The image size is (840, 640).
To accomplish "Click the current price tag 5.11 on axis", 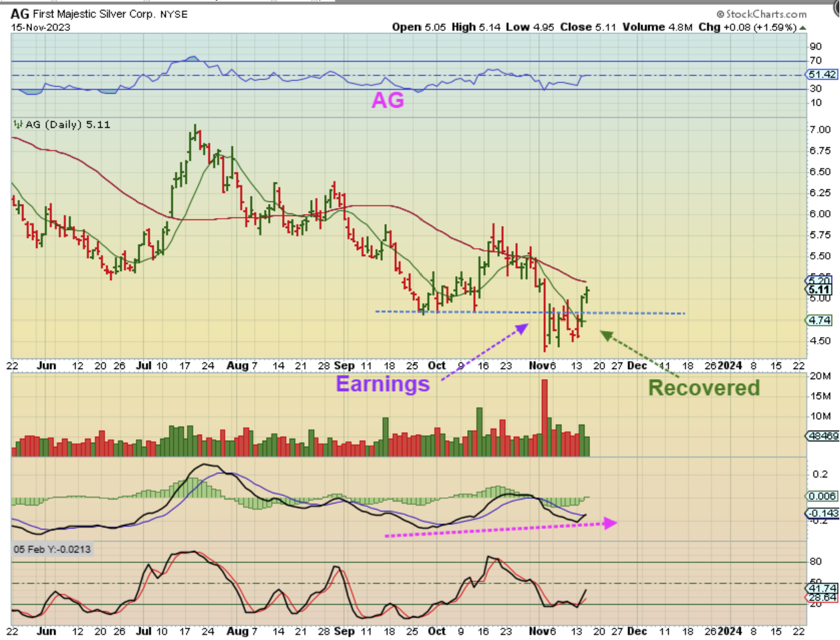I will [x=820, y=290].
